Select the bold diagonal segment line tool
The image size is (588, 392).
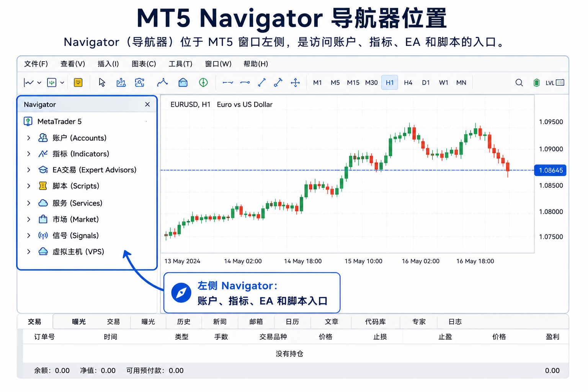(278, 82)
